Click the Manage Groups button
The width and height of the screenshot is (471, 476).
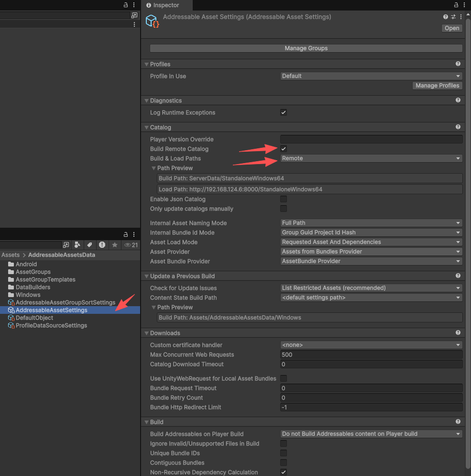click(x=306, y=48)
